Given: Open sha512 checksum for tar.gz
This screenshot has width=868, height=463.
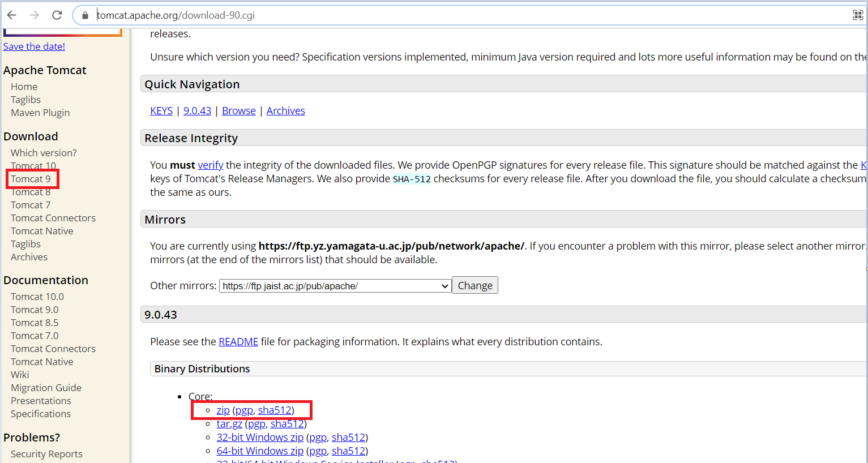Looking at the screenshot, I should click(x=287, y=424).
